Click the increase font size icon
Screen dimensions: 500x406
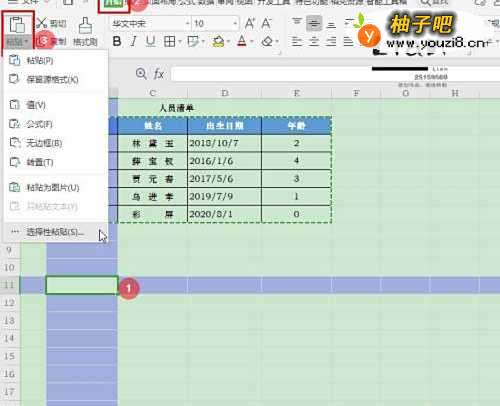point(250,24)
